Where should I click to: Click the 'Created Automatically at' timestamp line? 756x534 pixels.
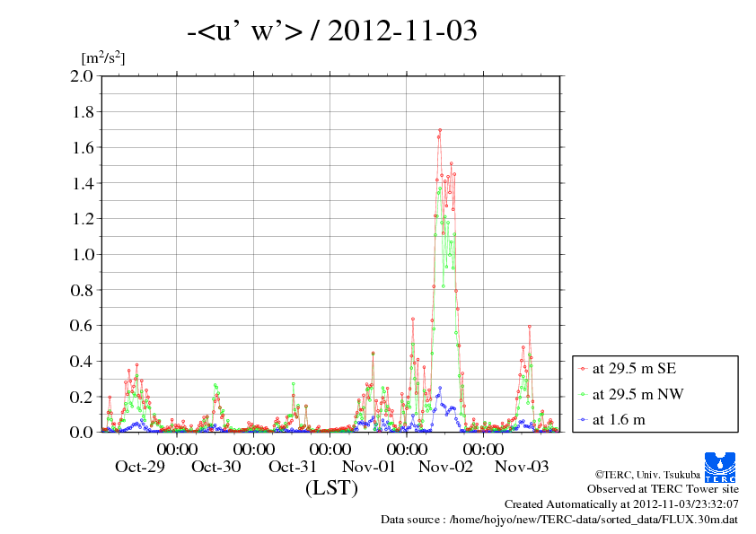(x=621, y=504)
